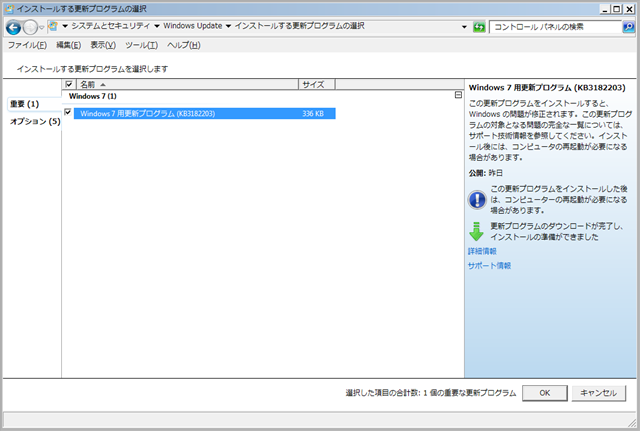This screenshot has width=640, height=431.
Task: Open the recent pages dropdown arrow
Action: [41, 28]
